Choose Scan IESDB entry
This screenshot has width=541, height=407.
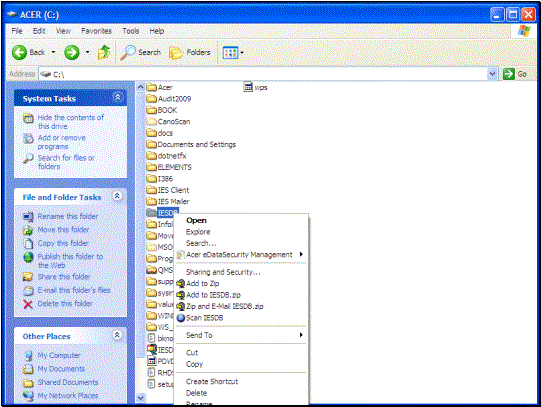205,318
